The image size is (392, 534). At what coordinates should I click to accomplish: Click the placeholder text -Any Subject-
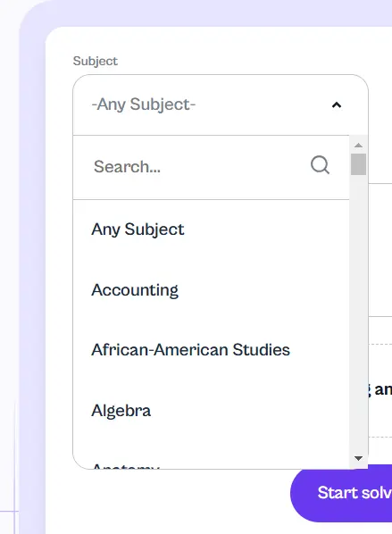(x=144, y=104)
